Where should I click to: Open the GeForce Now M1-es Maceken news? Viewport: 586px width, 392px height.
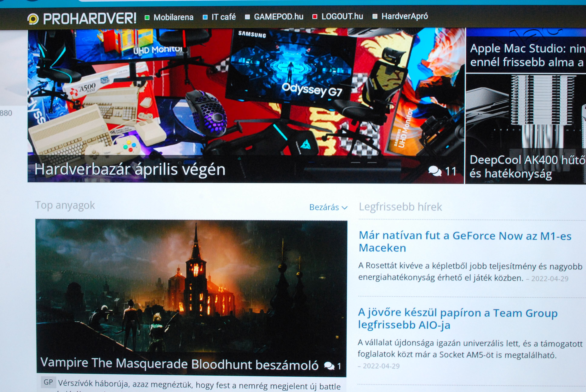(x=465, y=242)
